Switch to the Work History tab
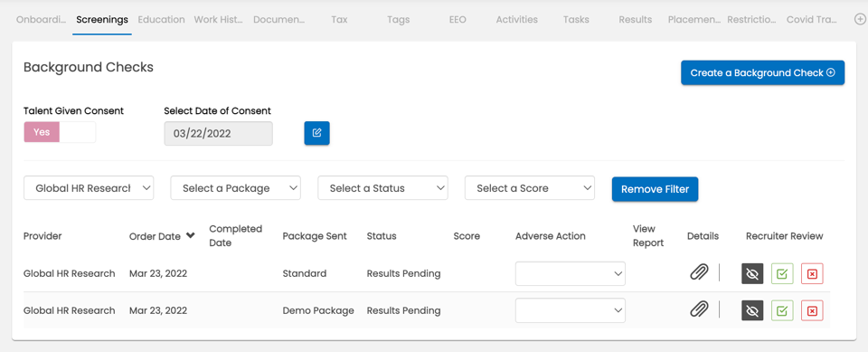This screenshot has width=868, height=352. tap(218, 19)
